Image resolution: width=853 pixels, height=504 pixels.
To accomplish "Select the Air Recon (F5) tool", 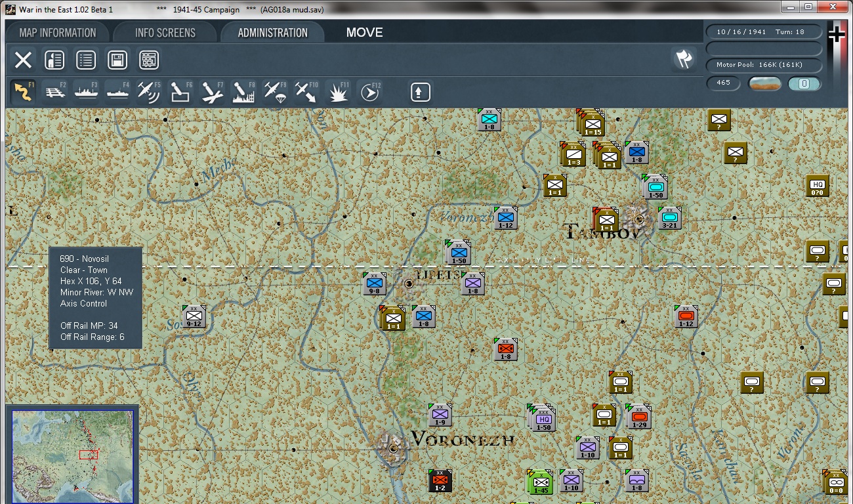I will [150, 92].
